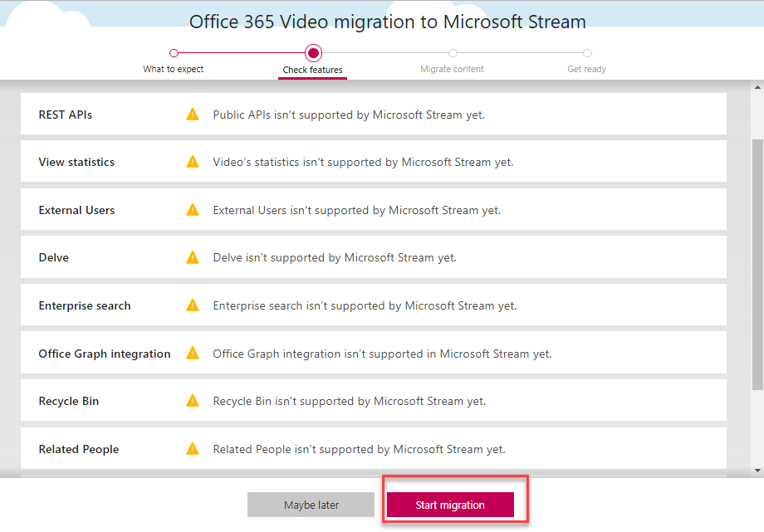Select the REST APIs feature row label
The height and width of the screenshot is (532, 764).
[66, 115]
